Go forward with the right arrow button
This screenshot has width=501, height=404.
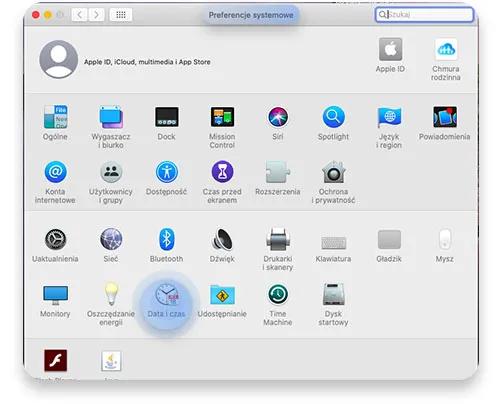click(96, 15)
